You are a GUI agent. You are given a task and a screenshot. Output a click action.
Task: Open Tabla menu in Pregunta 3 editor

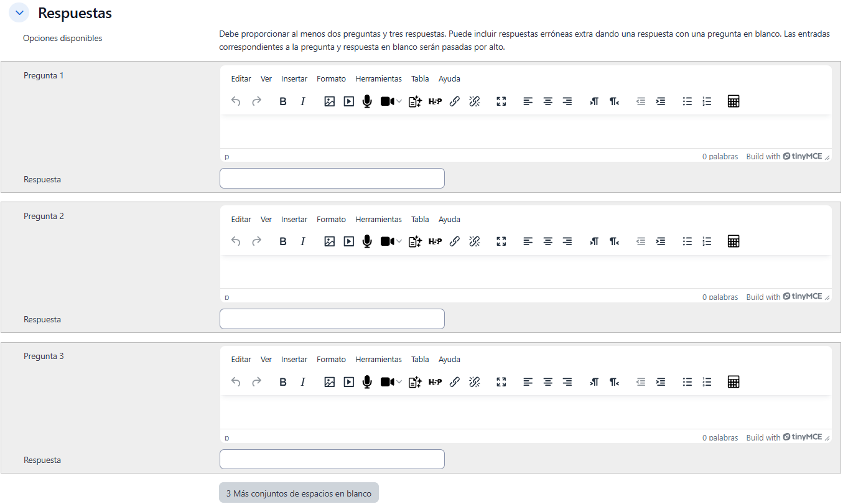click(x=420, y=360)
